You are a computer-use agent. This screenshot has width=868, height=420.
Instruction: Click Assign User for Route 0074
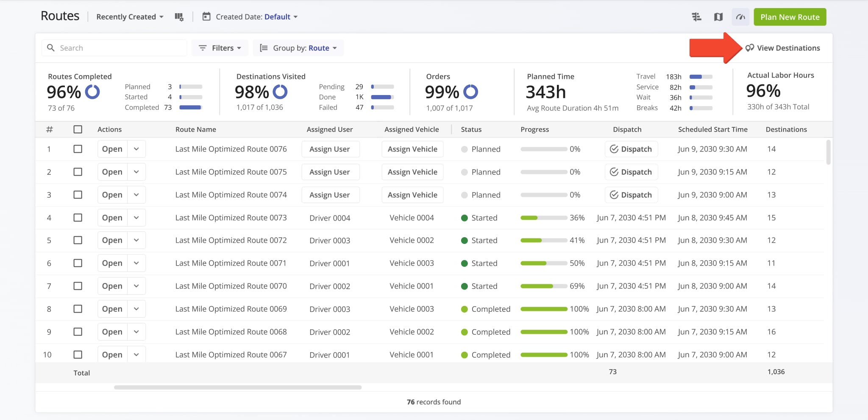(330, 195)
